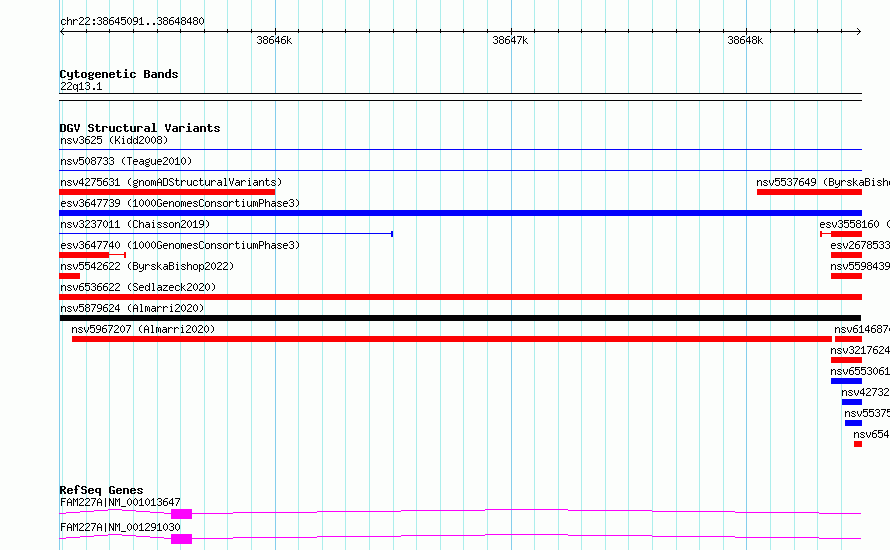890x550 pixels.
Task: Open the DGV Structural Variants track heading
Action: [x=140, y=128]
